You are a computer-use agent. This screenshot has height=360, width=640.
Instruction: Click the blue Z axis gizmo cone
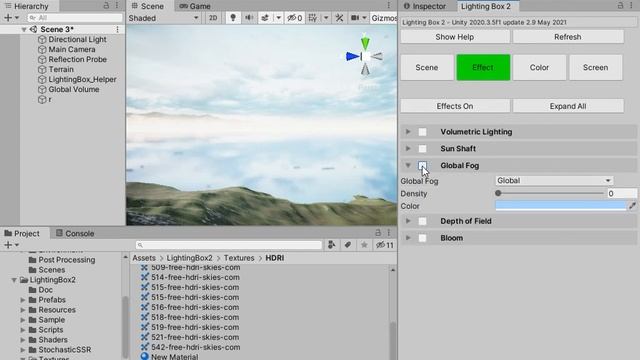(352, 56)
